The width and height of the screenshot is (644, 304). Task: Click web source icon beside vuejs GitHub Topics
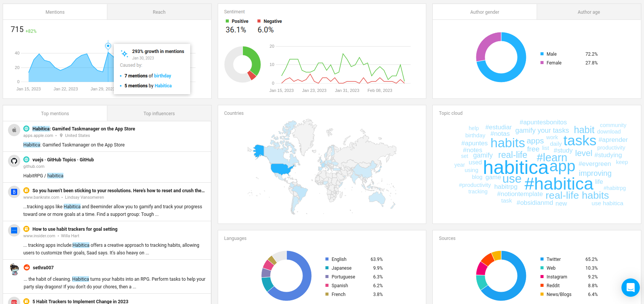click(x=26, y=159)
